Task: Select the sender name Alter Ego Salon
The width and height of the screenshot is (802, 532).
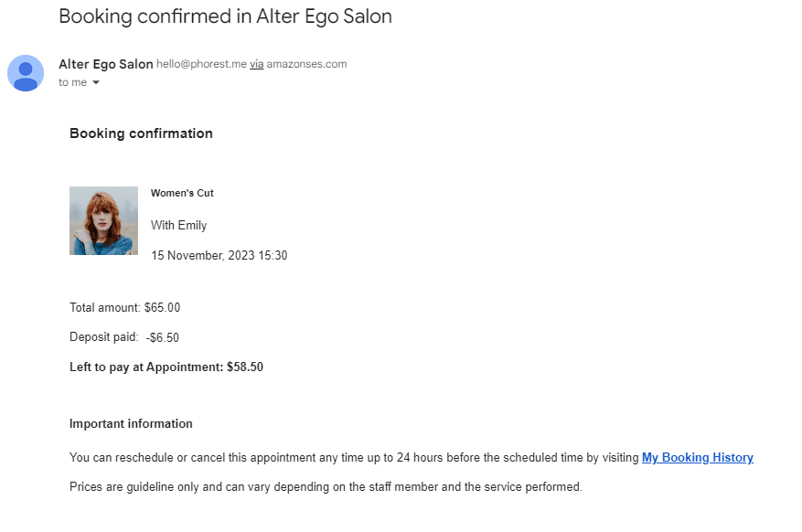Action: (106, 64)
